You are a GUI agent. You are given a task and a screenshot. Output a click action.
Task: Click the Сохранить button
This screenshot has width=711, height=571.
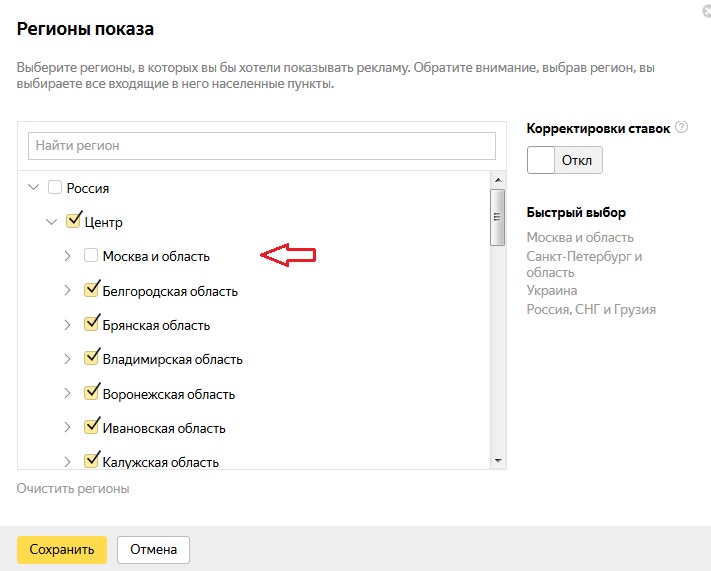(x=62, y=550)
